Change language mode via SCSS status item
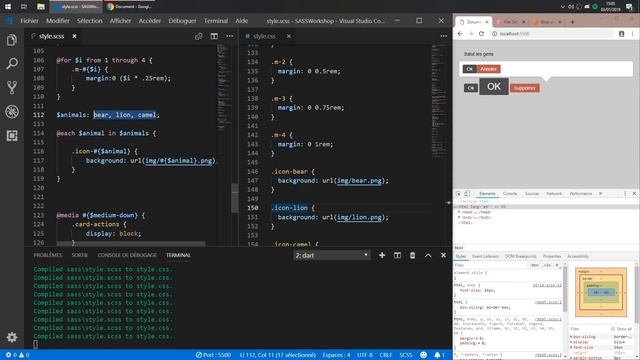The image size is (640, 360). [405, 355]
